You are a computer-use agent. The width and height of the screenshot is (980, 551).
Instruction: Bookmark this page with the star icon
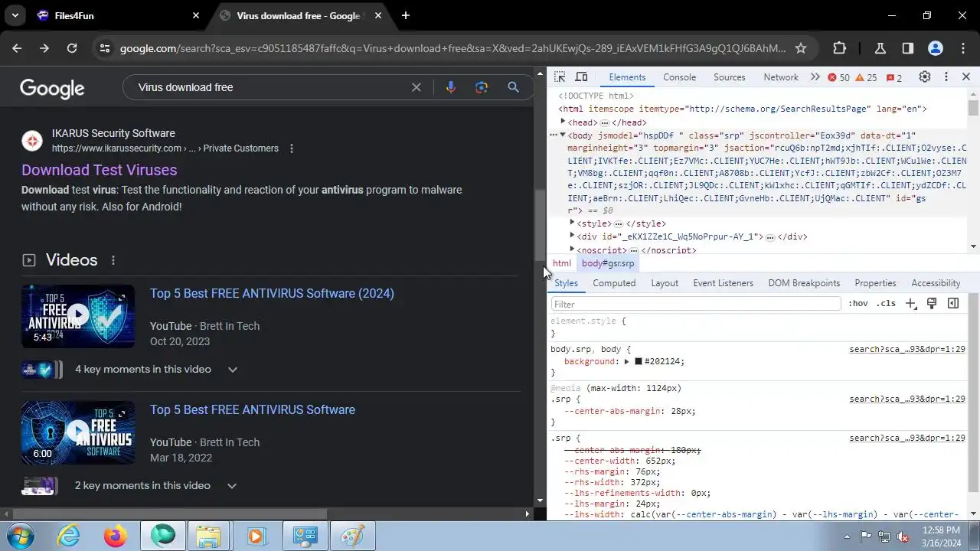coord(801,48)
